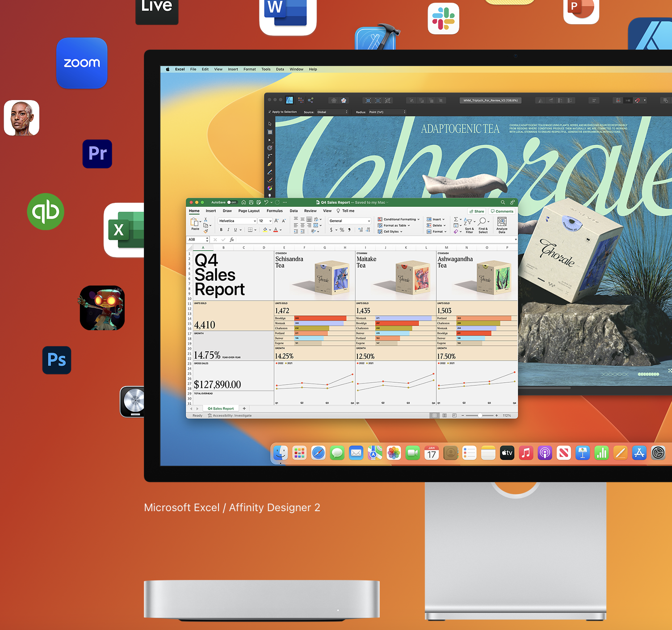Open the Music app in the Dock

point(526,453)
